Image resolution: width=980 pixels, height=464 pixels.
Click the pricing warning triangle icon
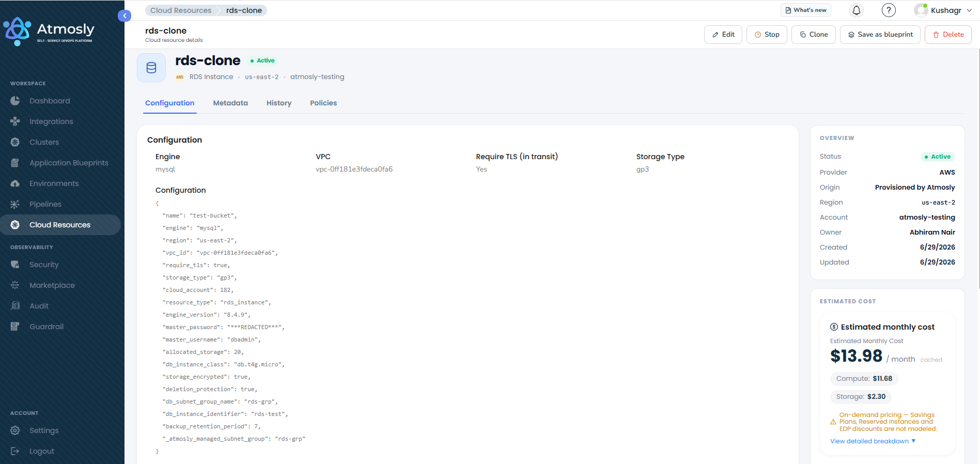pyautogui.click(x=833, y=422)
